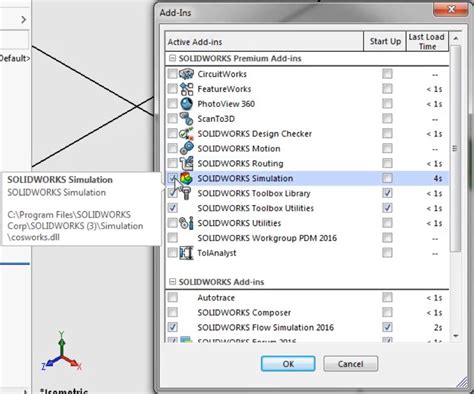The height and width of the screenshot is (394, 474).
Task: Expand the chevron arrow in left panel
Action: [23, 20]
